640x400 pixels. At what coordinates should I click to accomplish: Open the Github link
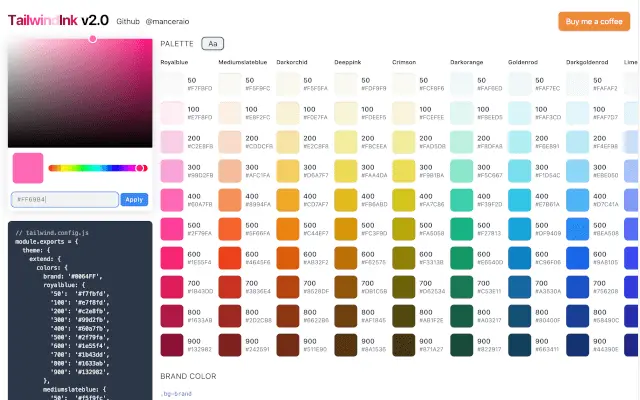[128, 21]
